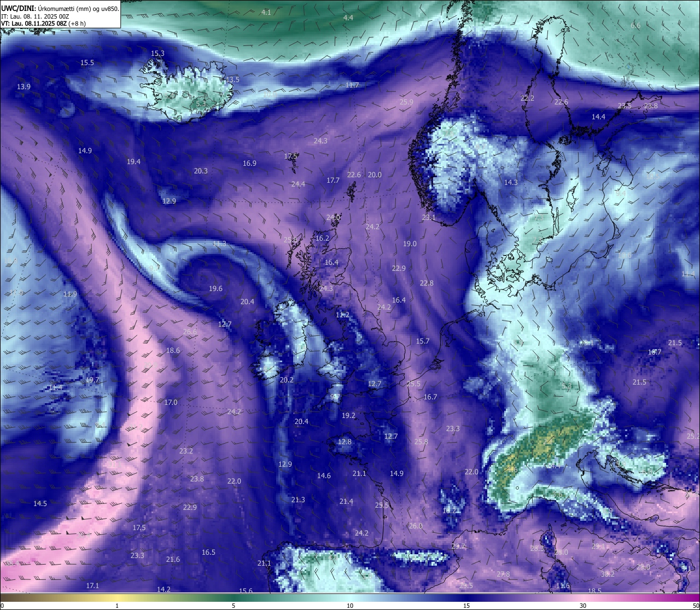Click the 15.3 value above Iceland
700x610 pixels.
click(157, 54)
